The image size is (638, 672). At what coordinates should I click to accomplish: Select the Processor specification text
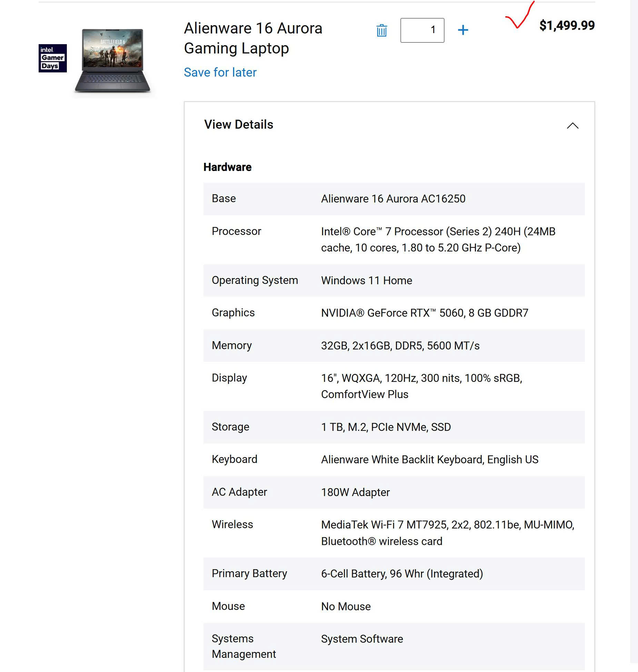[x=438, y=239]
